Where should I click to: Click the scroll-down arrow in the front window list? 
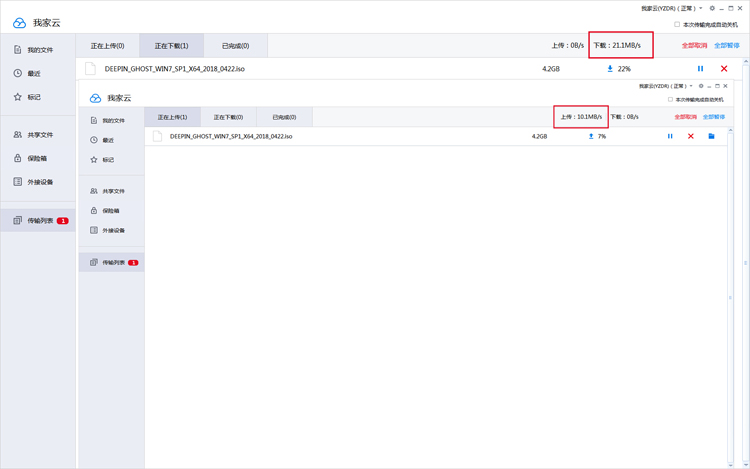(730, 465)
